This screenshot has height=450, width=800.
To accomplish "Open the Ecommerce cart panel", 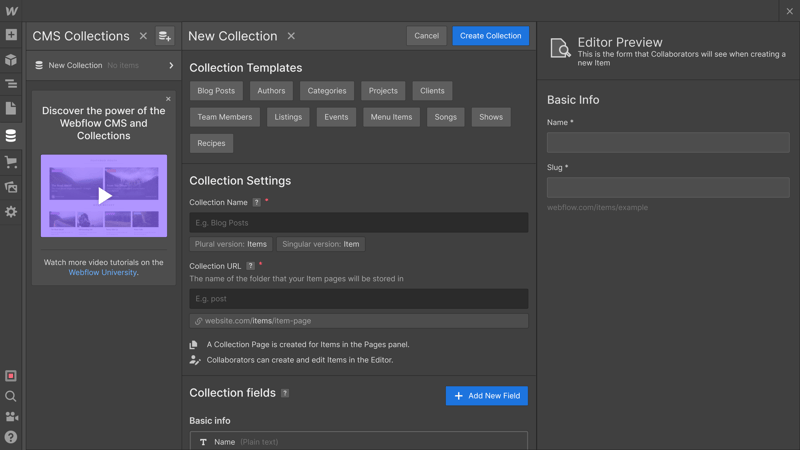I will point(11,162).
